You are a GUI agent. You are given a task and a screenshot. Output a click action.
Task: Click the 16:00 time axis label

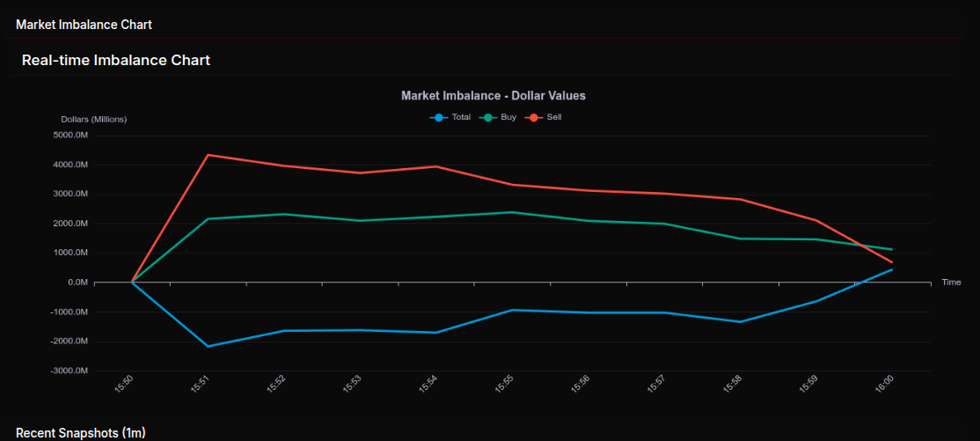coord(884,385)
